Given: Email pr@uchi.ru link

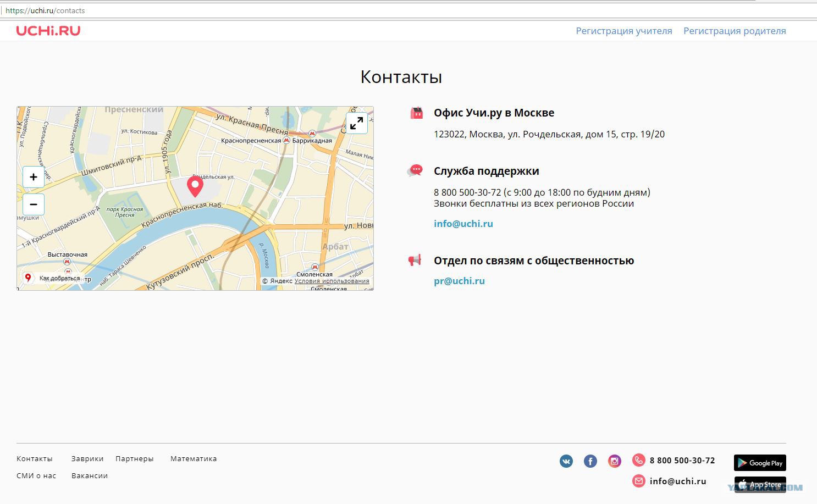Looking at the screenshot, I should coord(459,281).
